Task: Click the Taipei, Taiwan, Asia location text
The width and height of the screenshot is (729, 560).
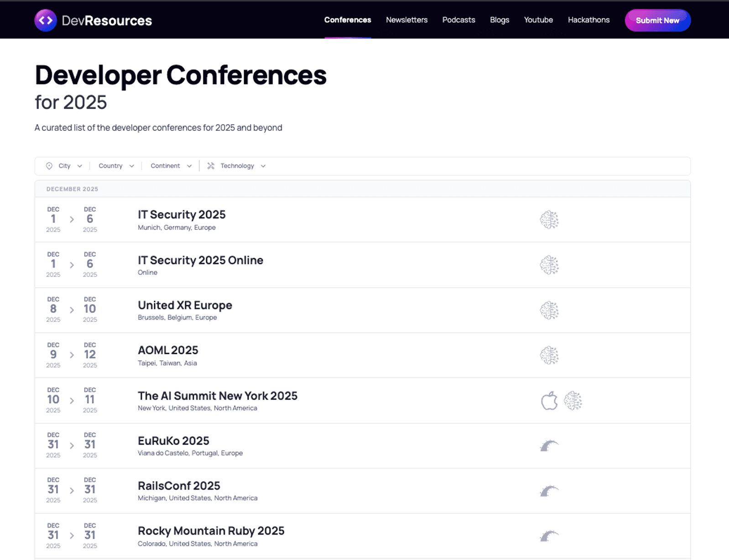Action: pyautogui.click(x=167, y=363)
